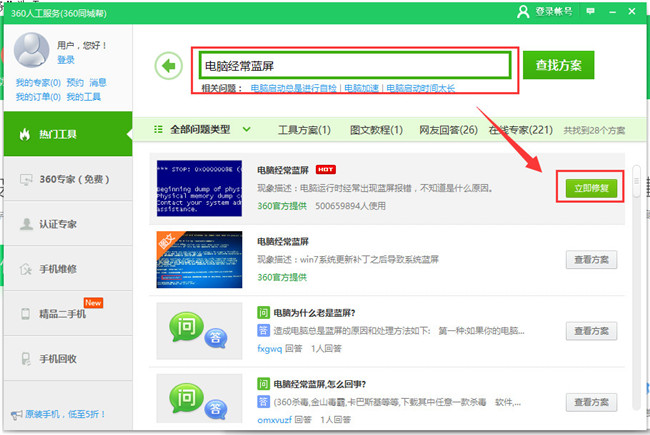Image resolution: width=650 pixels, height=435 pixels.
Task: Open the Q&A thumbnail for 电脑为什么老是蓝屏
Action: coord(199,331)
